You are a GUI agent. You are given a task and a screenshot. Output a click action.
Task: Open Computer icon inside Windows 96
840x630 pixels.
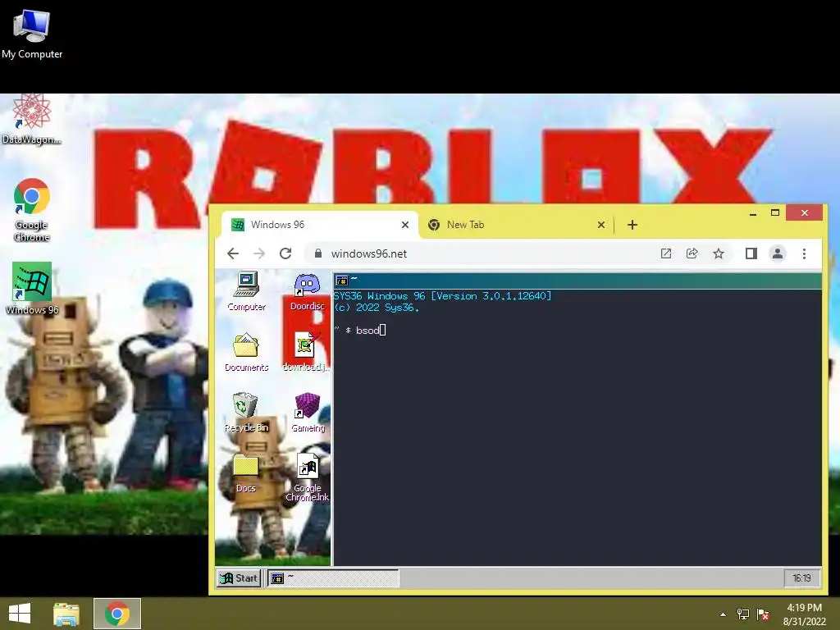tap(246, 291)
